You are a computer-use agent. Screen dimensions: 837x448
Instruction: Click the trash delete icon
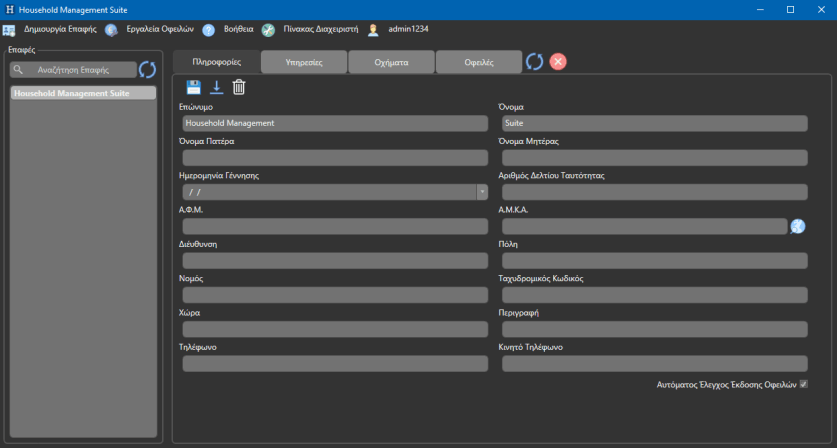[239, 87]
